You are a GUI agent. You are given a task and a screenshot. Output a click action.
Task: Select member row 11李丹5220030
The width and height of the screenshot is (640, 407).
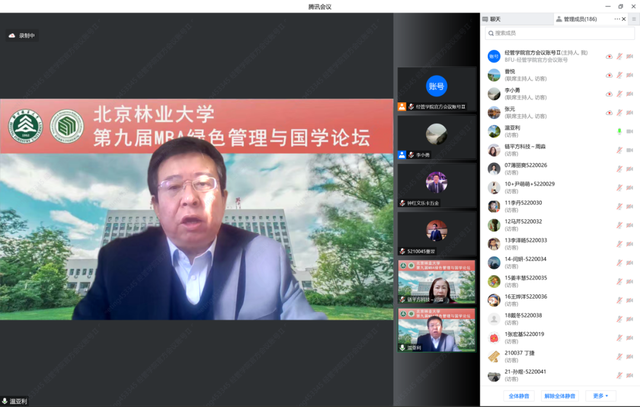click(560, 207)
